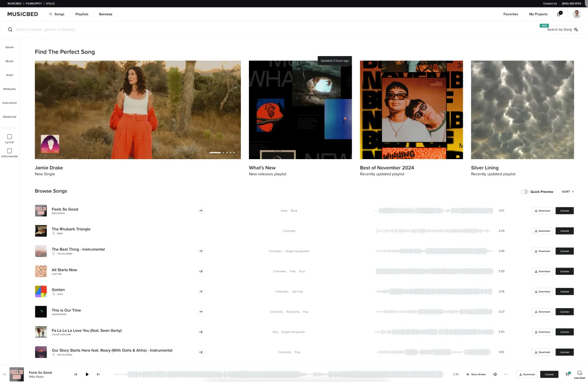Viewport: 588px width, 382px height.
Task: Open the Golden colorful album art
Action: 41,292
